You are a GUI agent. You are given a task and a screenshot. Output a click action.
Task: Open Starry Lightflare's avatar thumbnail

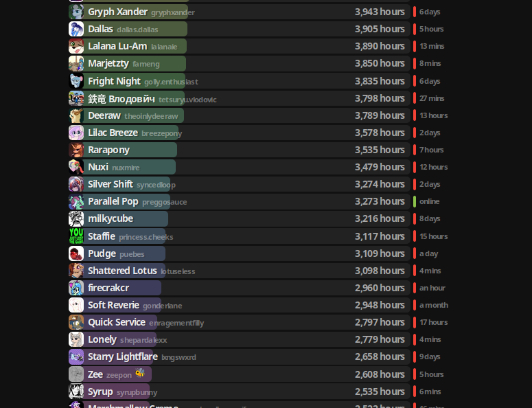(x=76, y=356)
